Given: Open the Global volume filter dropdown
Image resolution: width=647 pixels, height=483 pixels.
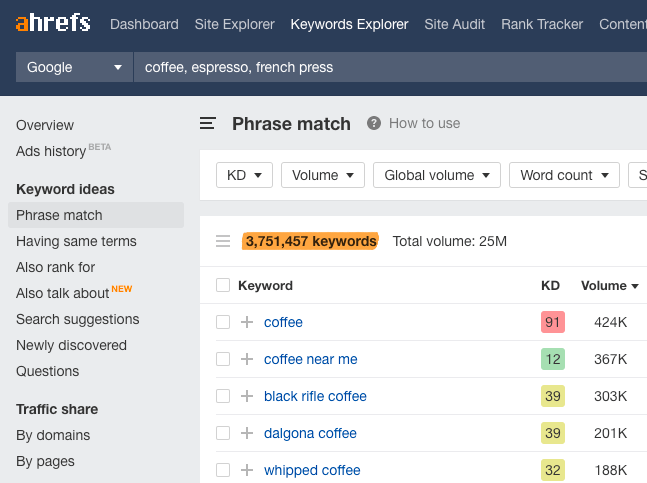Looking at the screenshot, I should tap(436, 175).
